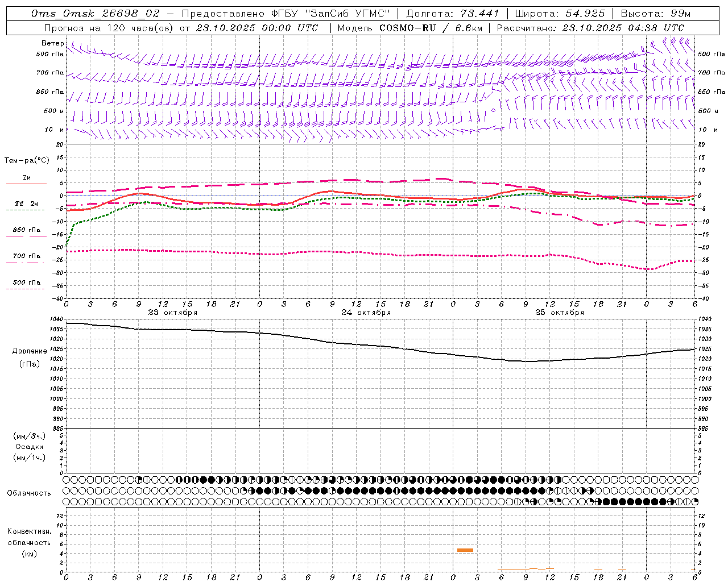The image size is (728, 582).
Task: Click the (гПа) unit label under Давление
Action: pyautogui.click(x=30, y=364)
